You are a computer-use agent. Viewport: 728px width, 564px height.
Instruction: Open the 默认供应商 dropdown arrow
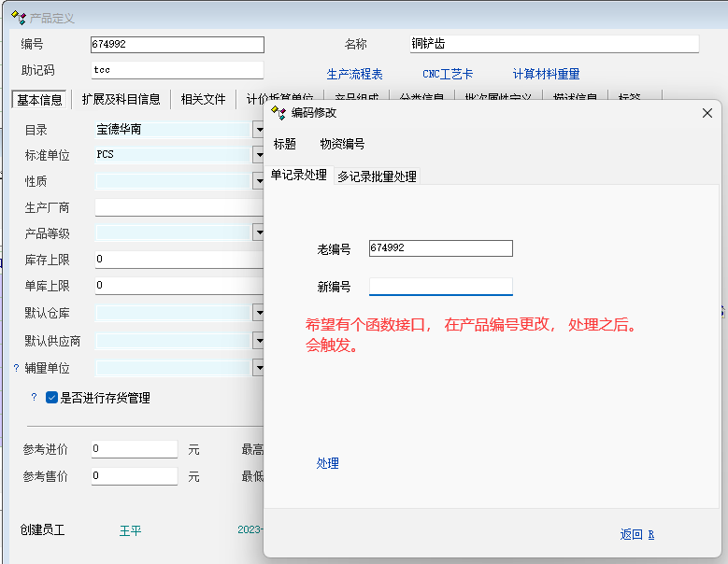pos(258,342)
